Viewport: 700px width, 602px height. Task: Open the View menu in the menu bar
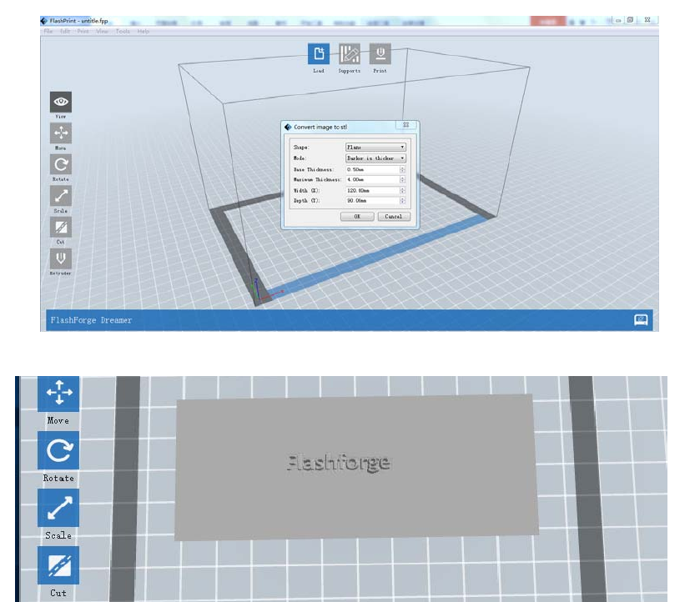tap(103, 31)
